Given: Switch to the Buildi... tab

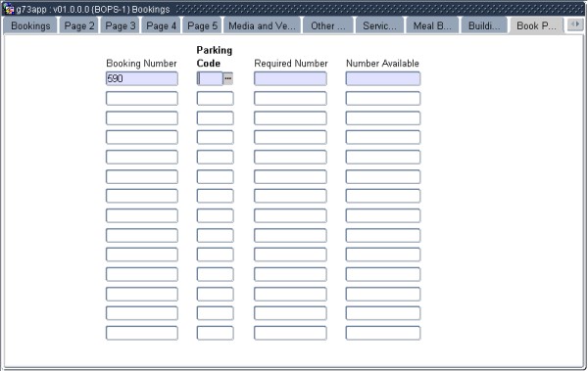Looking at the screenshot, I should [x=484, y=25].
